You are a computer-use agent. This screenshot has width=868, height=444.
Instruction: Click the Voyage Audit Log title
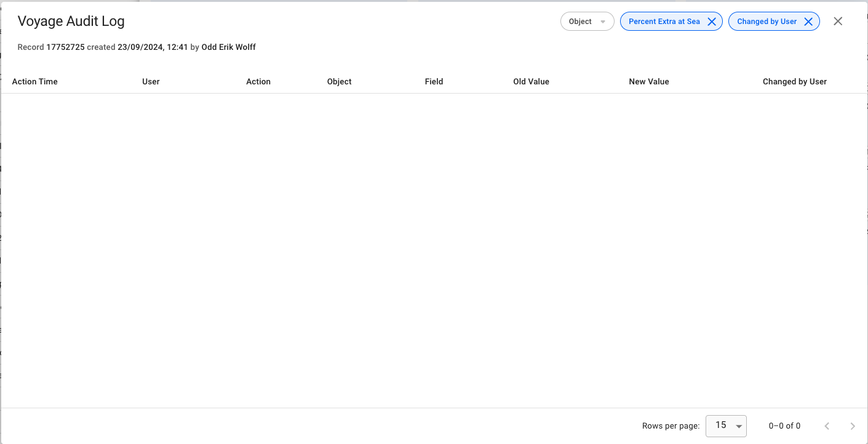pyautogui.click(x=71, y=22)
